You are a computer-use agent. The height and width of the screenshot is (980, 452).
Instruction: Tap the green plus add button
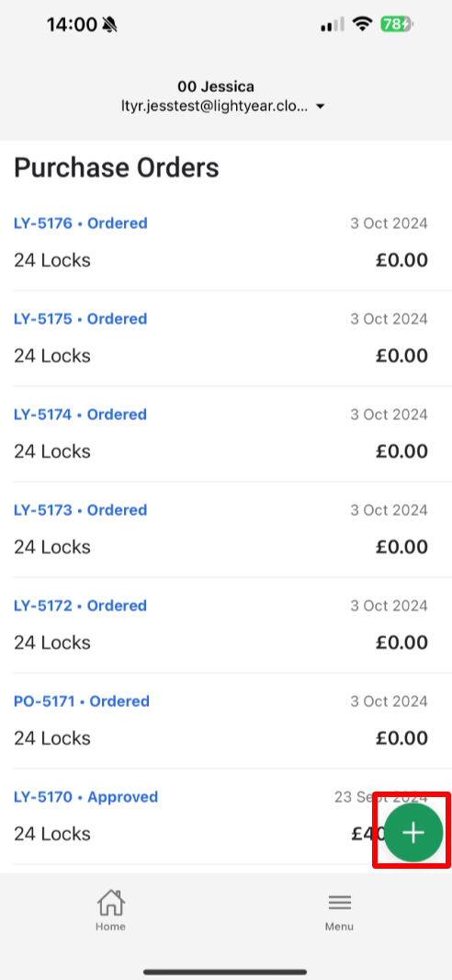coord(413,833)
